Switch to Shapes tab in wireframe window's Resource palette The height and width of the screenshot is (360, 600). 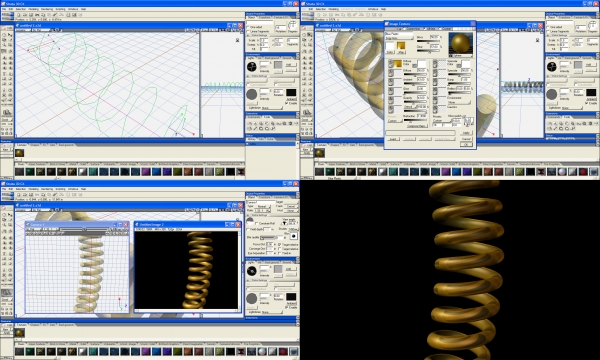pyautogui.click(x=34, y=145)
